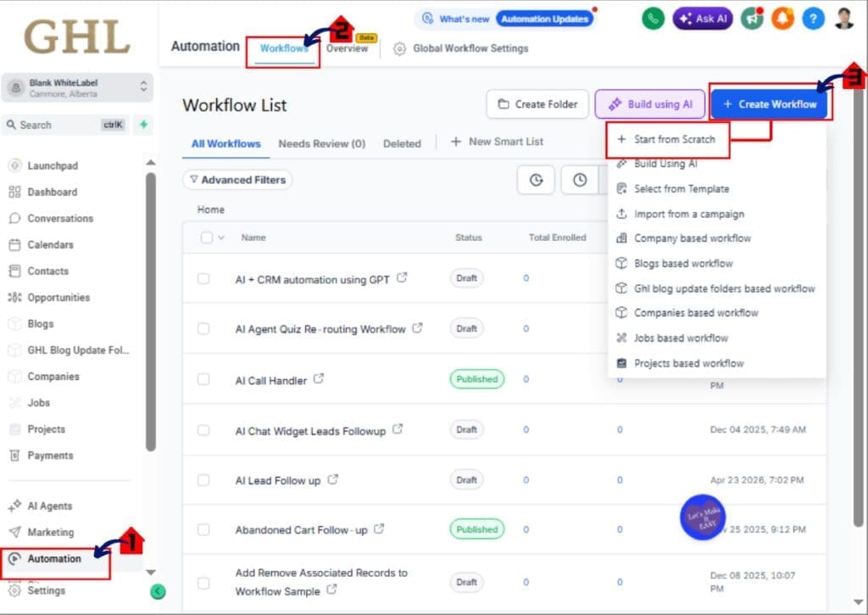Choose Start from Scratch in the menu
Image resolution: width=868 pixels, height=615 pixels.
[667, 139]
